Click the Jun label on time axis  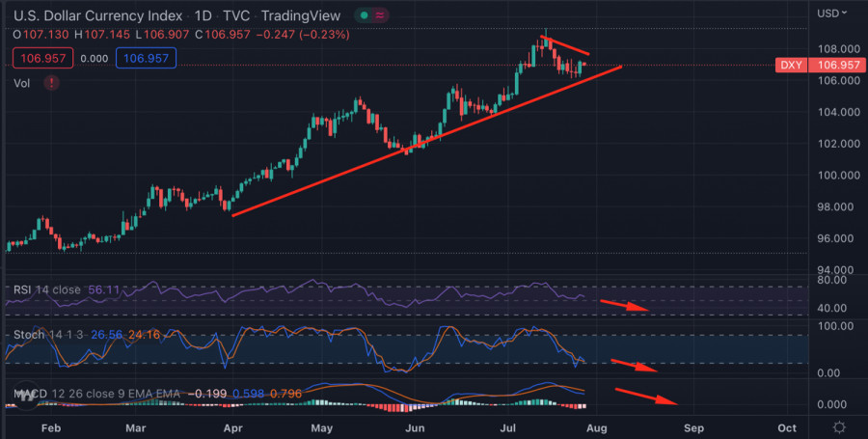point(415,428)
